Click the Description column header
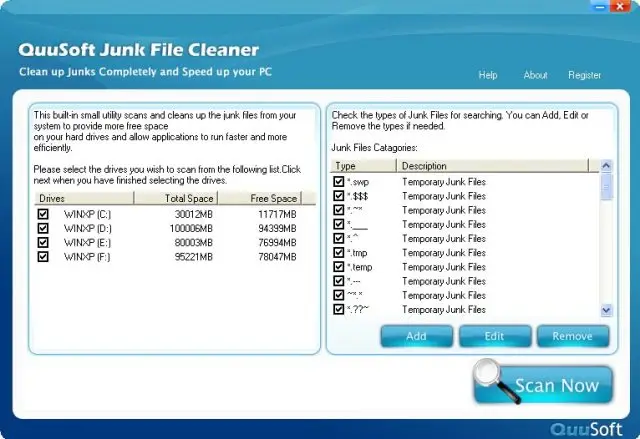The height and width of the screenshot is (439, 640). click(493, 166)
